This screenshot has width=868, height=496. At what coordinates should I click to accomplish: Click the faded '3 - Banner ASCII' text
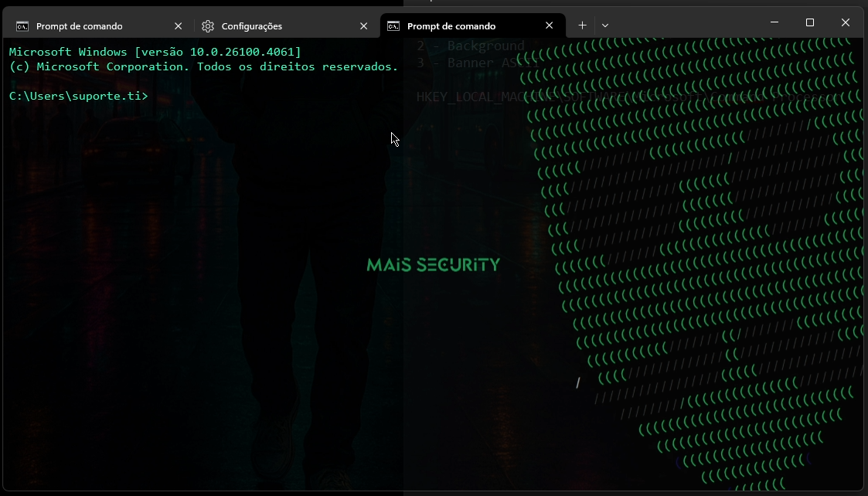pyautogui.click(x=477, y=63)
